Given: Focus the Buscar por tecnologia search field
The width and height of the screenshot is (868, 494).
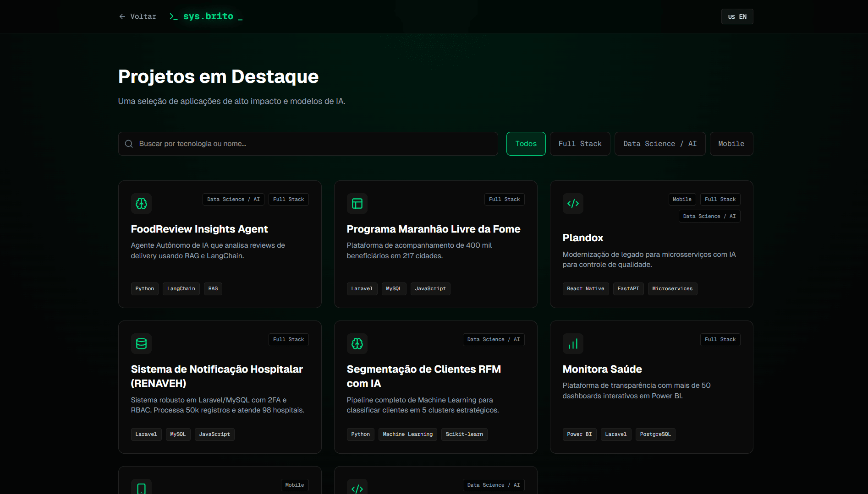Looking at the screenshot, I should click(308, 144).
